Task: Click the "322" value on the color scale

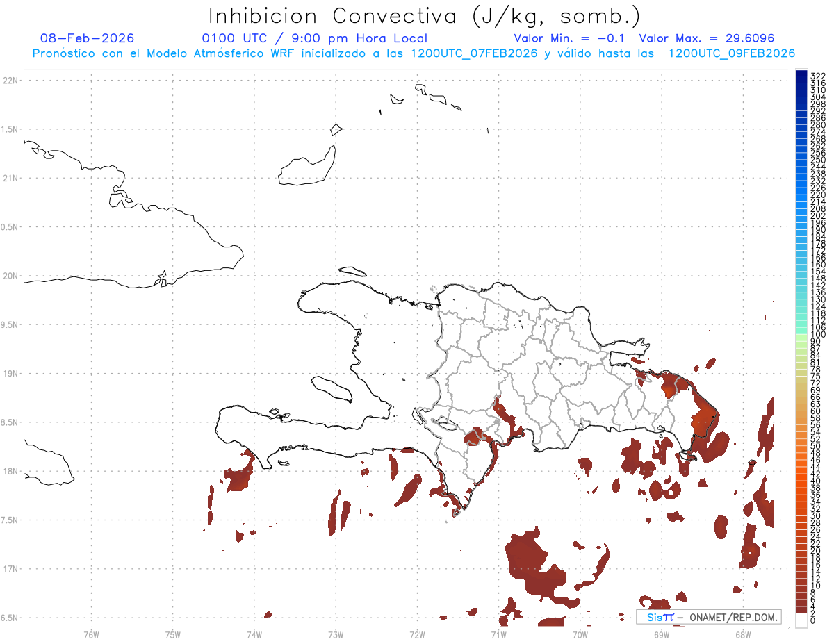Action: [818, 75]
